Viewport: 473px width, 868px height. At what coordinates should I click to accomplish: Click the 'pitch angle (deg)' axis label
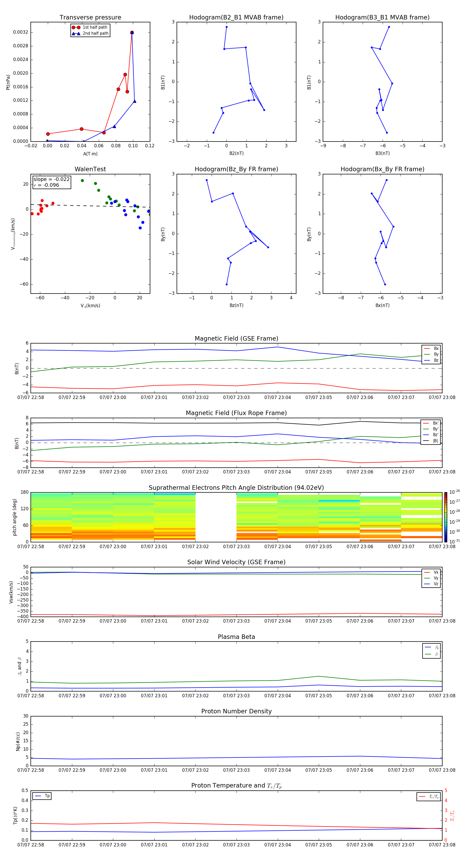click(14, 517)
